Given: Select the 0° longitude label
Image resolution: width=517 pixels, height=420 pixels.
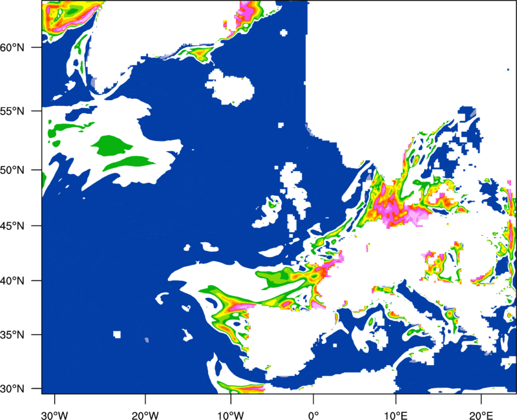Looking at the screenshot, I should pyautogui.click(x=313, y=415).
